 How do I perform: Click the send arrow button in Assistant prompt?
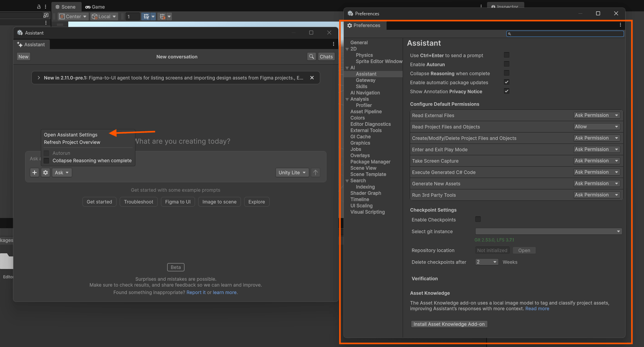click(316, 173)
